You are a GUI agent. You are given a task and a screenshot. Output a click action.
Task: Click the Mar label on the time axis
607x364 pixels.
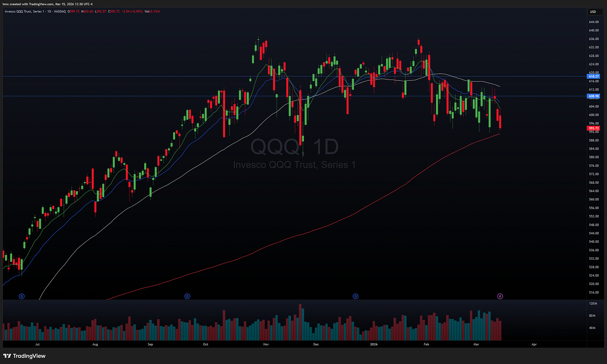(476, 344)
